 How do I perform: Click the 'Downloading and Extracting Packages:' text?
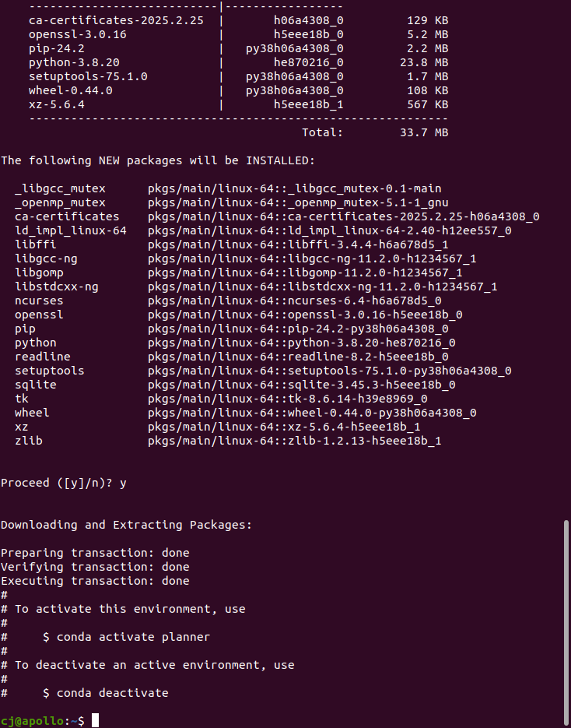[126, 525]
